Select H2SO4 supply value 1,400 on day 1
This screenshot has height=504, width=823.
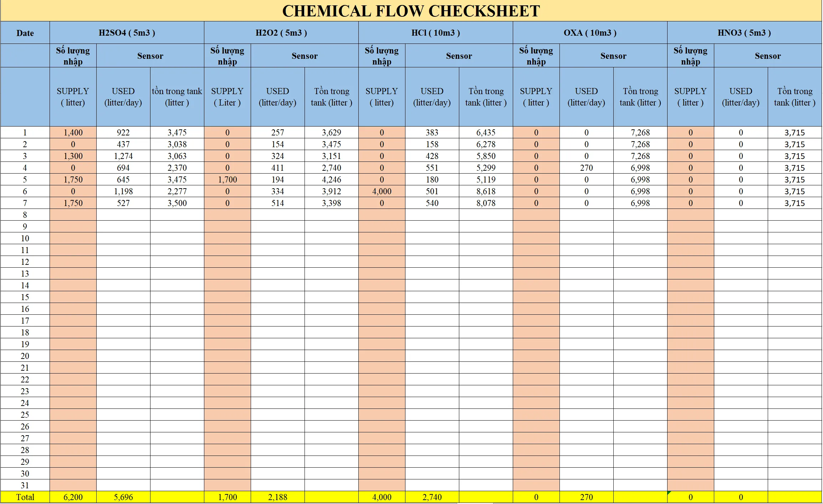pos(73,133)
